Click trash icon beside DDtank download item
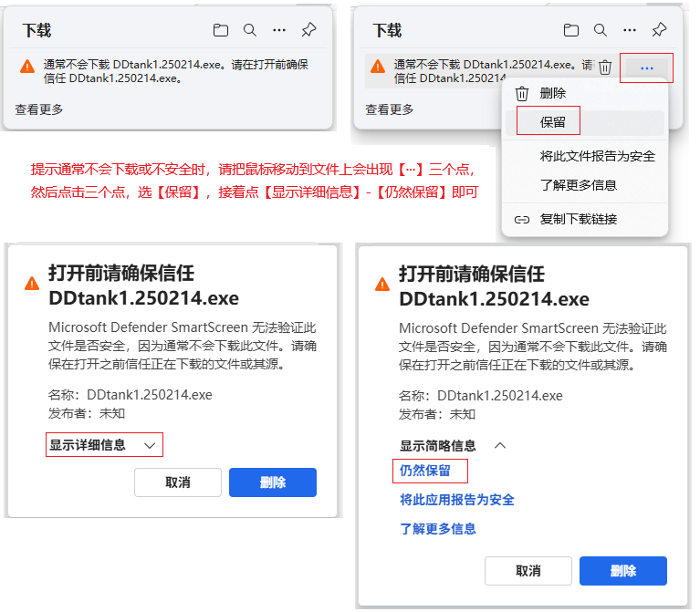This screenshot has width=700, height=612. pos(605,67)
